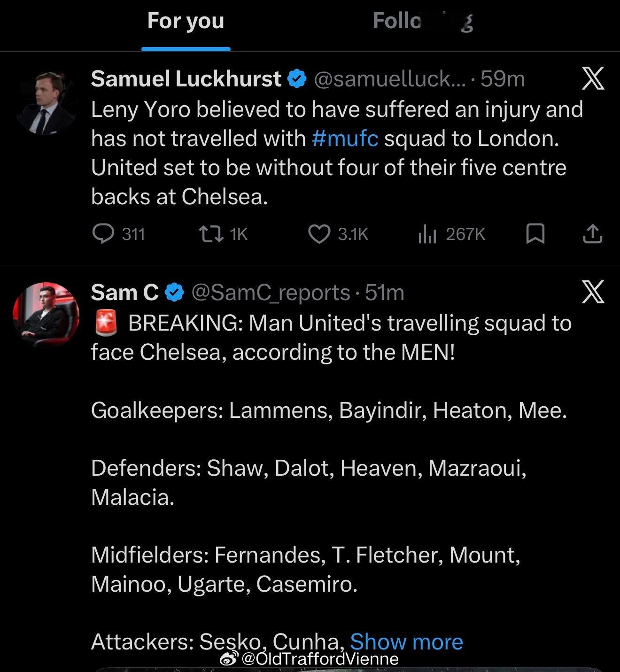Open @SamC_reports handle link

(x=271, y=293)
